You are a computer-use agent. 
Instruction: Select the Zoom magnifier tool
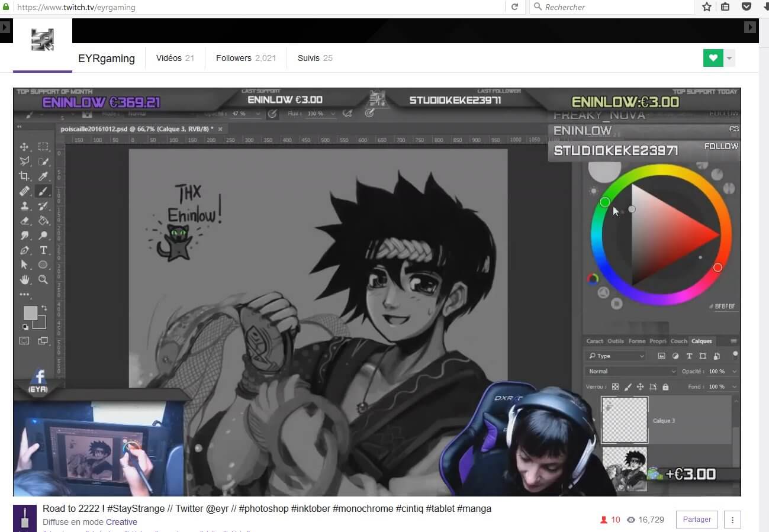click(43, 280)
